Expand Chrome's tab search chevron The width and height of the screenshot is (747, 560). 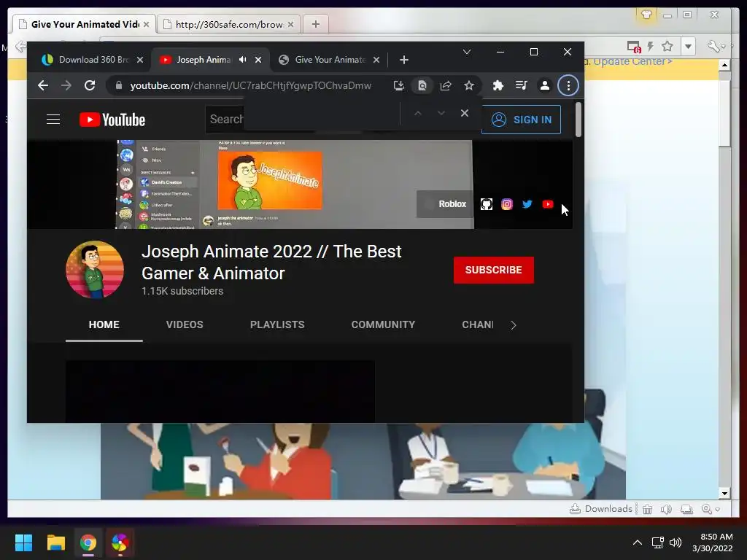point(467,52)
